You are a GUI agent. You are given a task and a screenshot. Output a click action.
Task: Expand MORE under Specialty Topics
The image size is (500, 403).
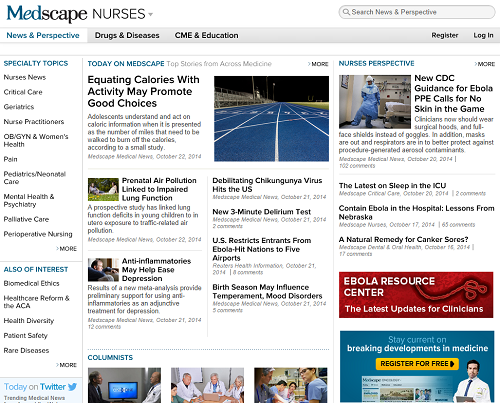(66, 249)
